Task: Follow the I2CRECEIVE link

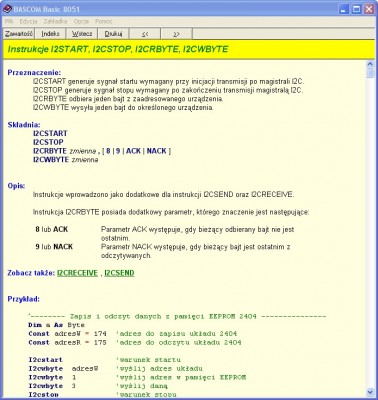Action: pos(77,273)
